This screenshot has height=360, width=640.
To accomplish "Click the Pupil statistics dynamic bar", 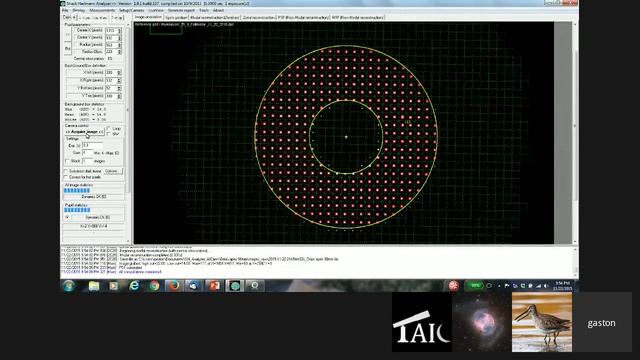I will click(94, 210).
